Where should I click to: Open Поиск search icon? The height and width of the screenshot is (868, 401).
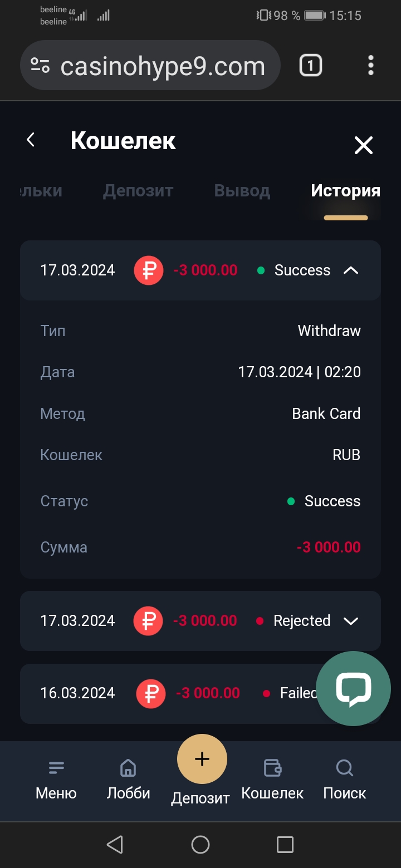(345, 768)
